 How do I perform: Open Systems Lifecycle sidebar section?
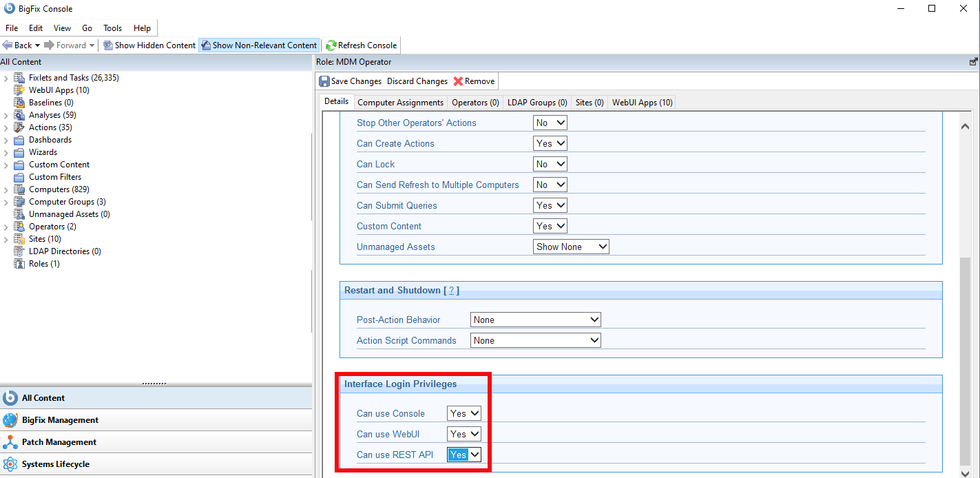pyautogui.click(x=59, y=464)
